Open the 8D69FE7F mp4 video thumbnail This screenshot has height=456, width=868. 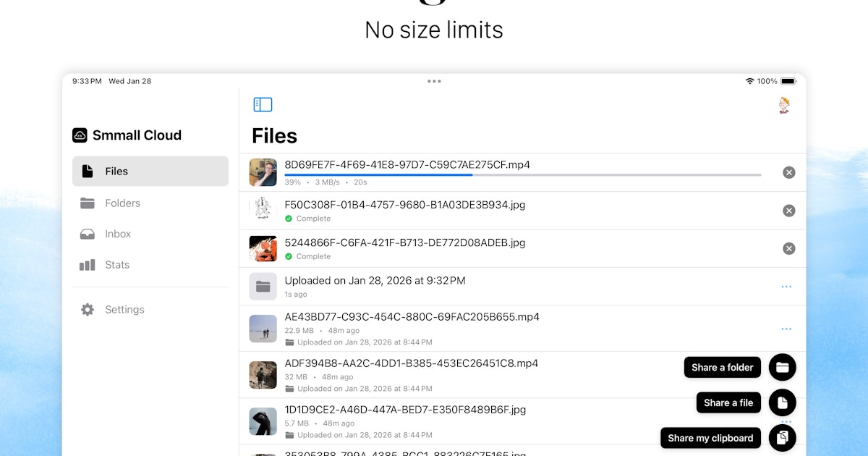[263, 172]
